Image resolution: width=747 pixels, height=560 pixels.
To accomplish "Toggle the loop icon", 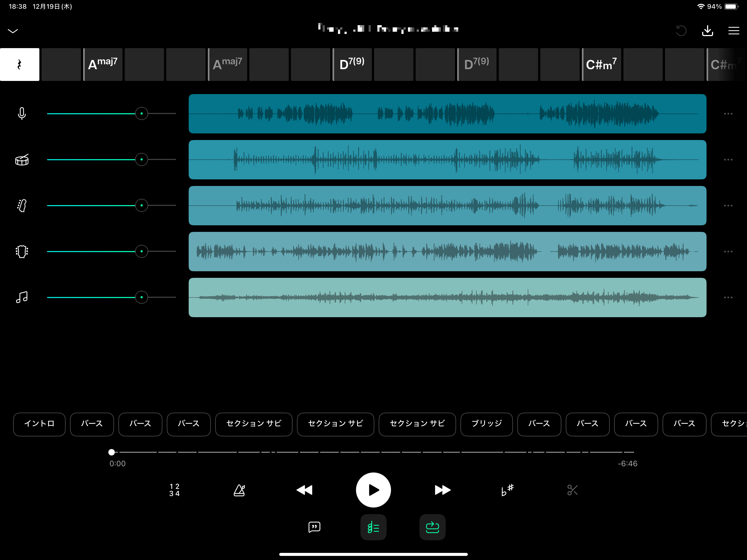I will (433, 527).
